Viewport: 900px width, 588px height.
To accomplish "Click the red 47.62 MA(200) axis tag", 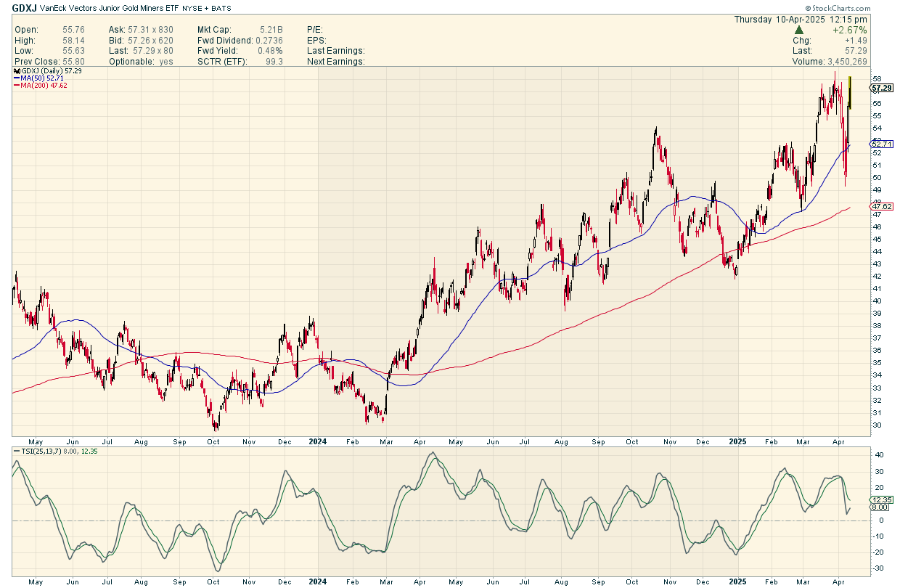I will (x=881, y=208).
